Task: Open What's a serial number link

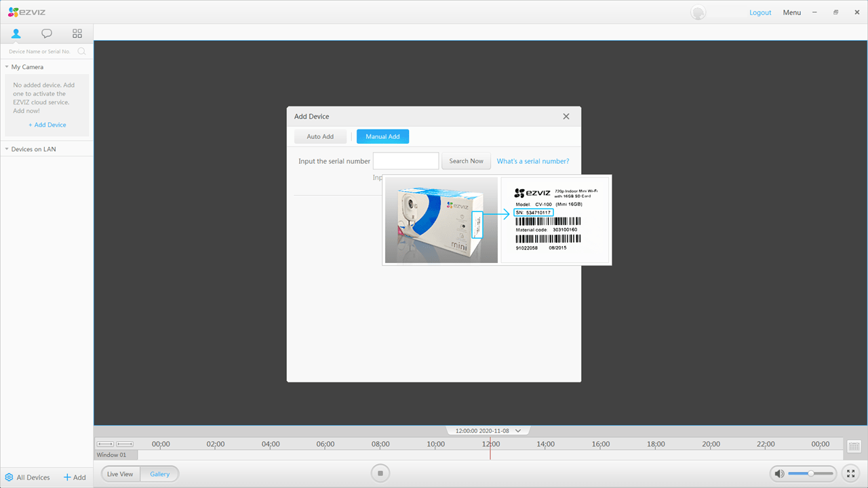Action: tap(533, 161)
